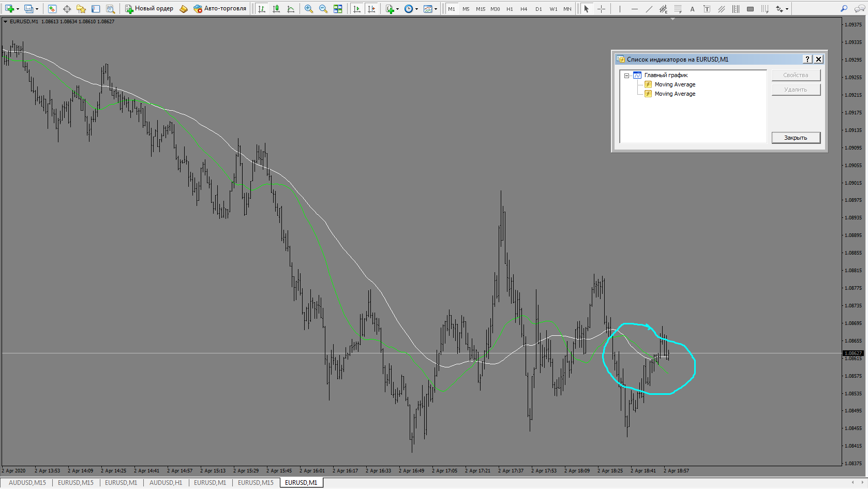Select first Moving Average in indicator list
The width and height of the screenshot is (868, 489).
coord(675,84)
